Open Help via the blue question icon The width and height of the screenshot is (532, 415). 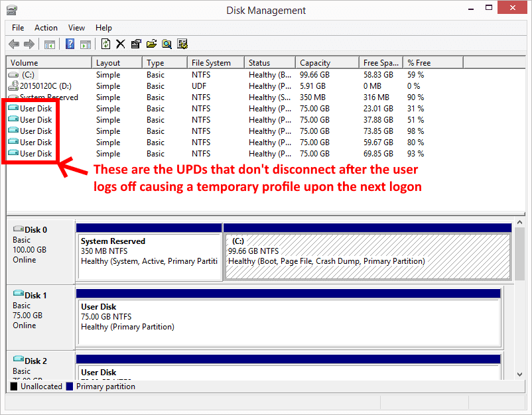pyautogui.click(x=70, y=44)
